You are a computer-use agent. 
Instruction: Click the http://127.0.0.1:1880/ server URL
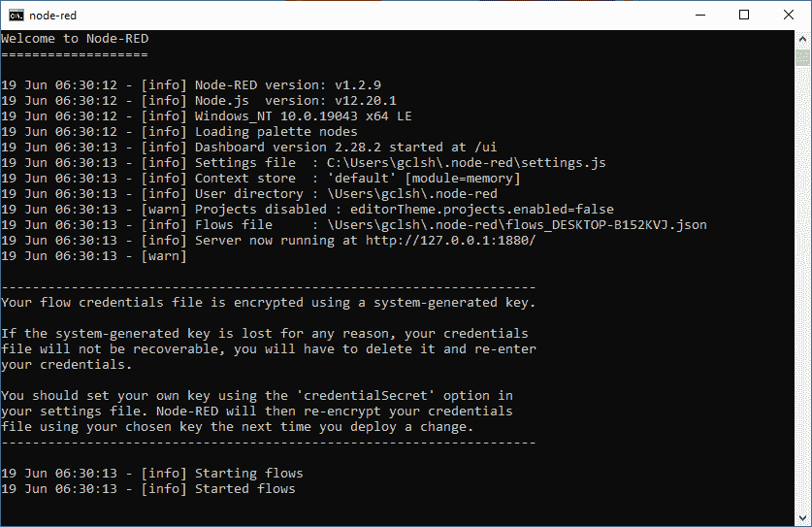[450, 241]
